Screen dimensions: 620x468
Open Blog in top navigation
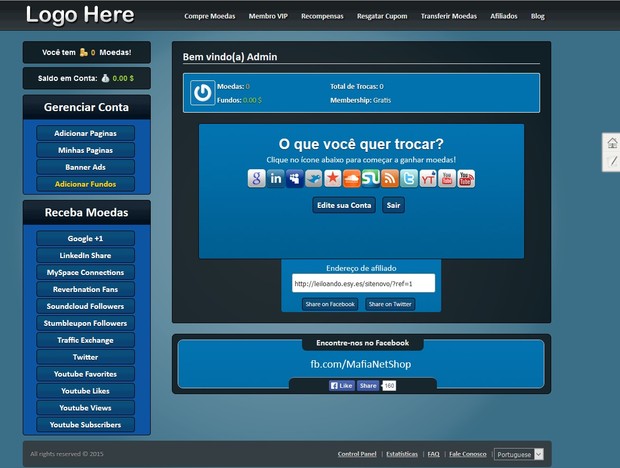tap(538, 16)
